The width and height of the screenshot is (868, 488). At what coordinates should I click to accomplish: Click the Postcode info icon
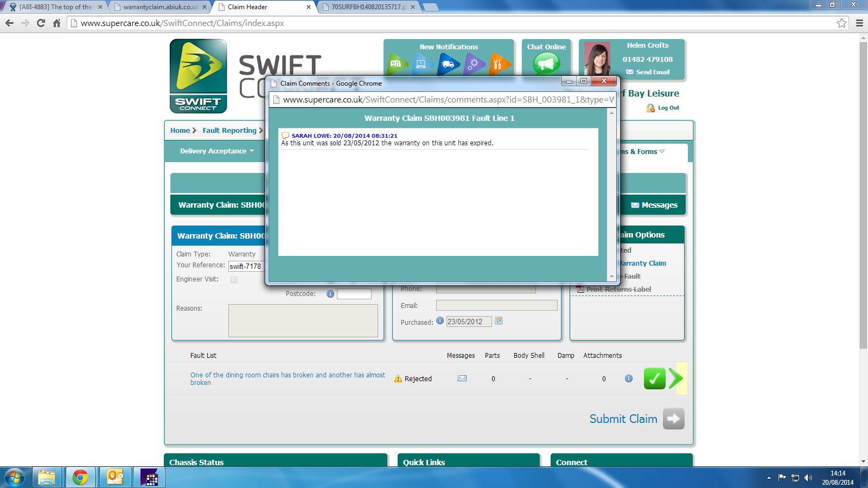[x=330, y=294]
